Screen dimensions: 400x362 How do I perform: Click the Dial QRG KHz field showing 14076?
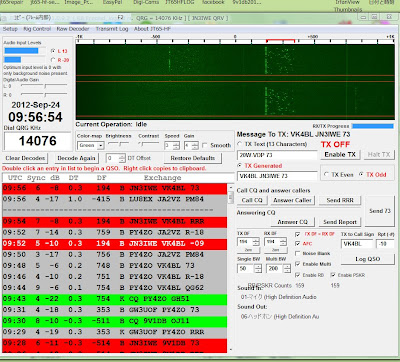[x=37, y=141]
